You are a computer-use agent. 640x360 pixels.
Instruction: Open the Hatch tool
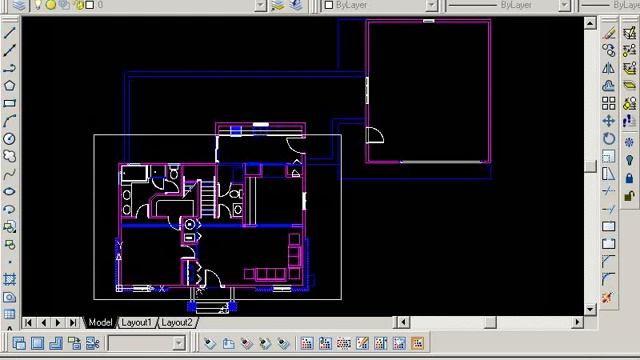(x=9, y=280)
